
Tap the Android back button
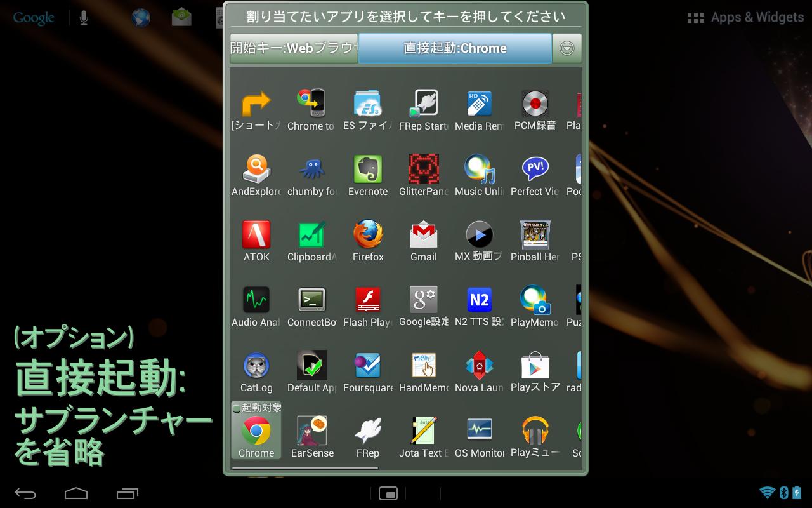point(26,493)
